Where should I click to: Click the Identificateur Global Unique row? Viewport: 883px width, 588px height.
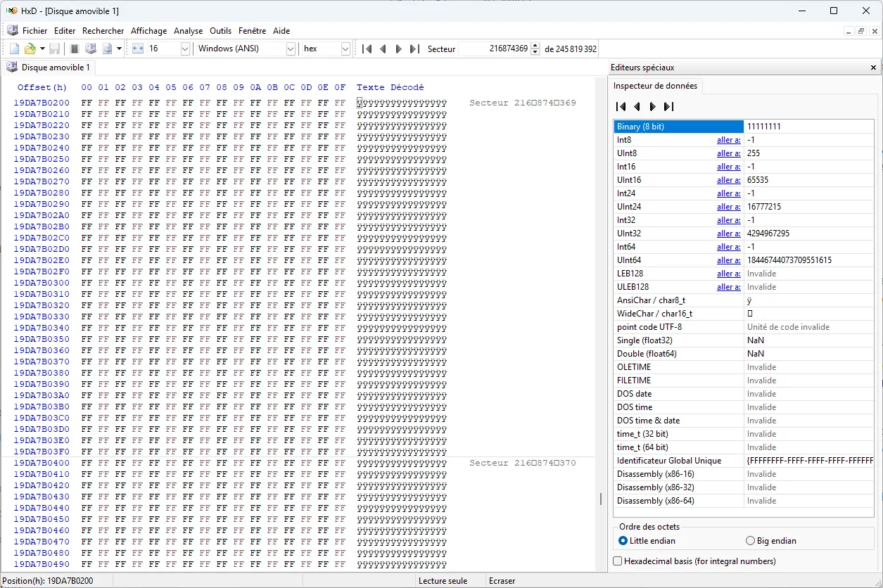point(744,461)
